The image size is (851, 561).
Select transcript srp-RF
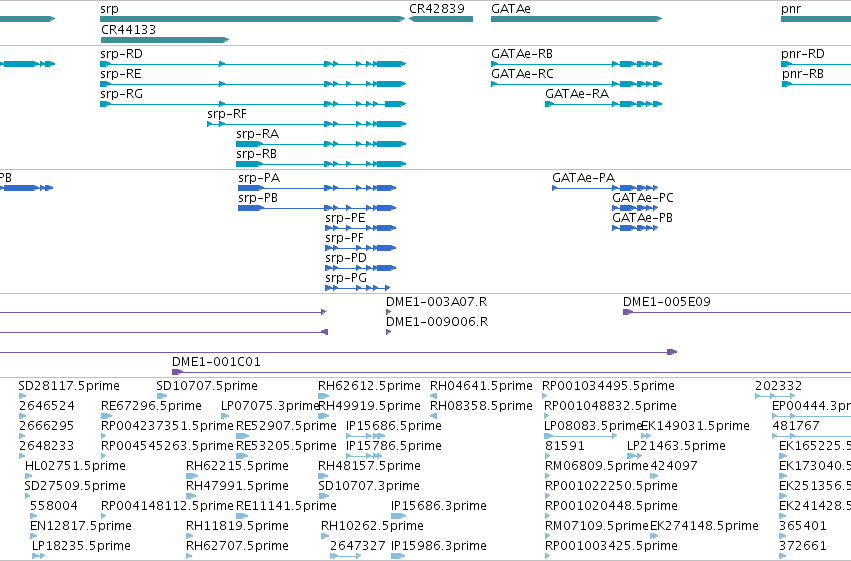[307, 124]
